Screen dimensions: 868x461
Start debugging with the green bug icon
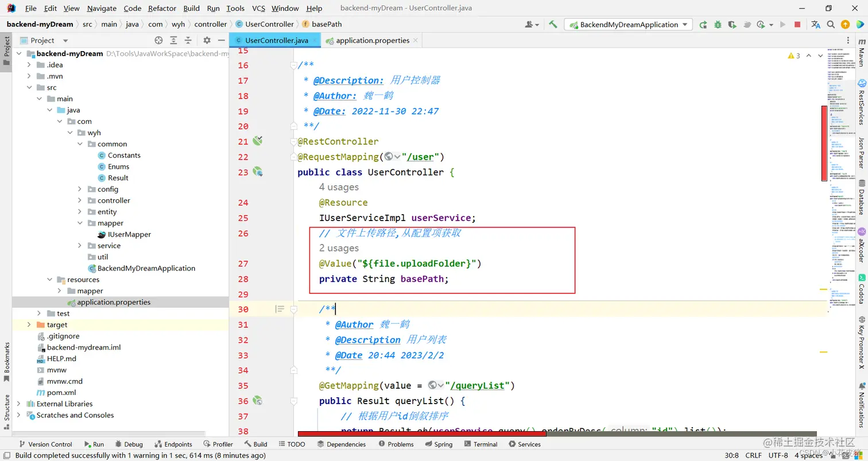(718, 24)
